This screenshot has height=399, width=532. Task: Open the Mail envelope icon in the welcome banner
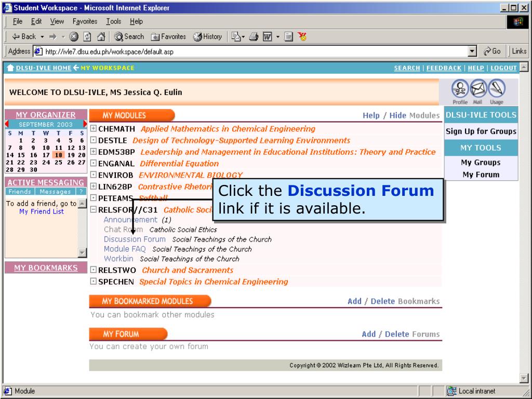[478, 89]
